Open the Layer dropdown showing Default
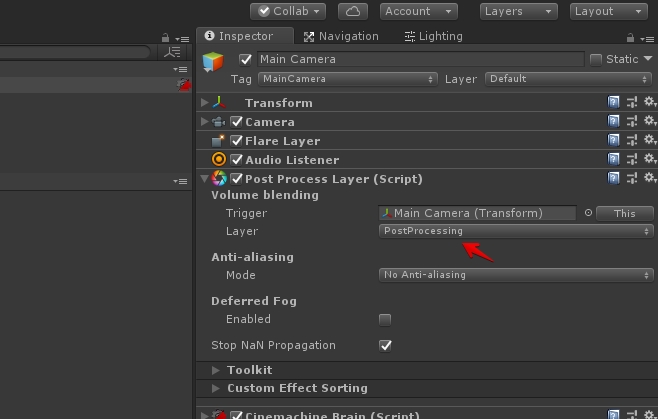658x419 pixels. [x=568, y=79]
